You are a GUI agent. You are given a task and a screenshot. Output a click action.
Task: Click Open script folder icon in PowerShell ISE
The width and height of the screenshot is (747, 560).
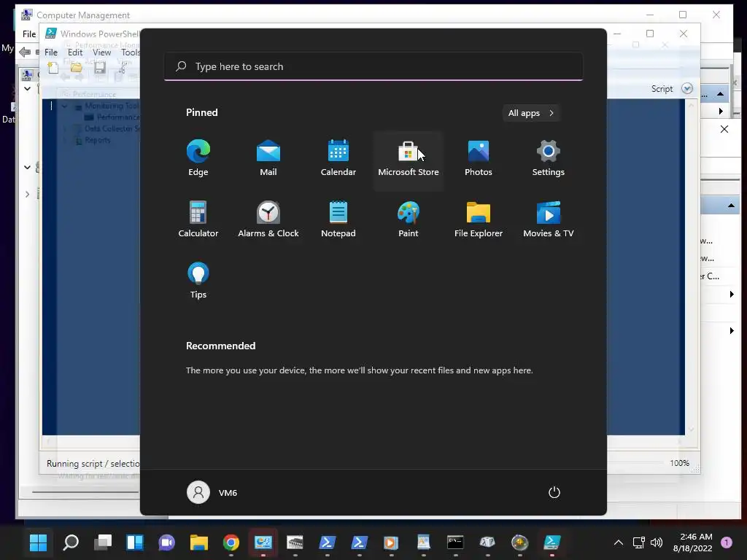[76, 68]
